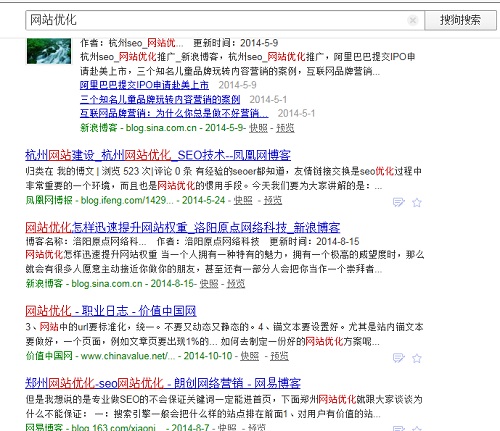This screenshot has height=431, width=500.
Task: Star the chinavalue.net result
Action: tap(417, 358)
